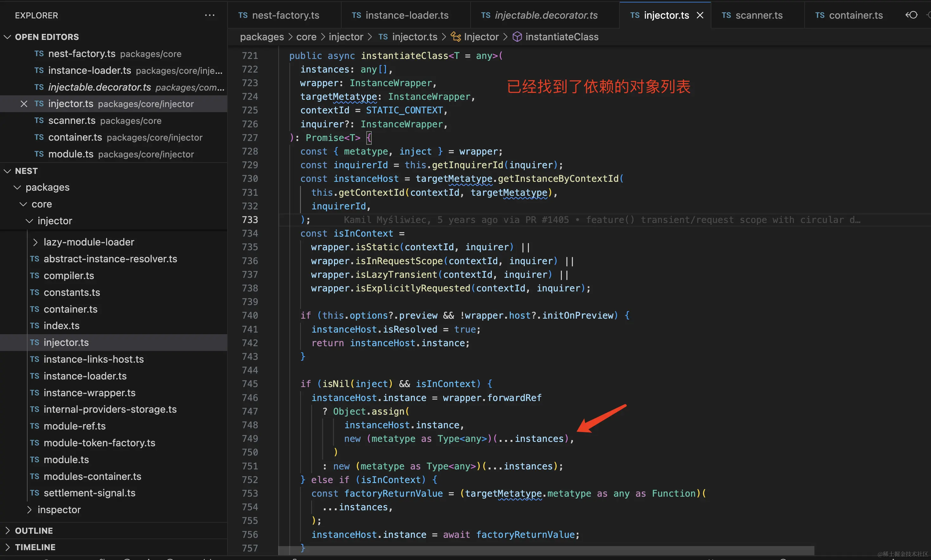
Task: Click getInstanceByContextId call on line 730
Action: click(558, 179)
